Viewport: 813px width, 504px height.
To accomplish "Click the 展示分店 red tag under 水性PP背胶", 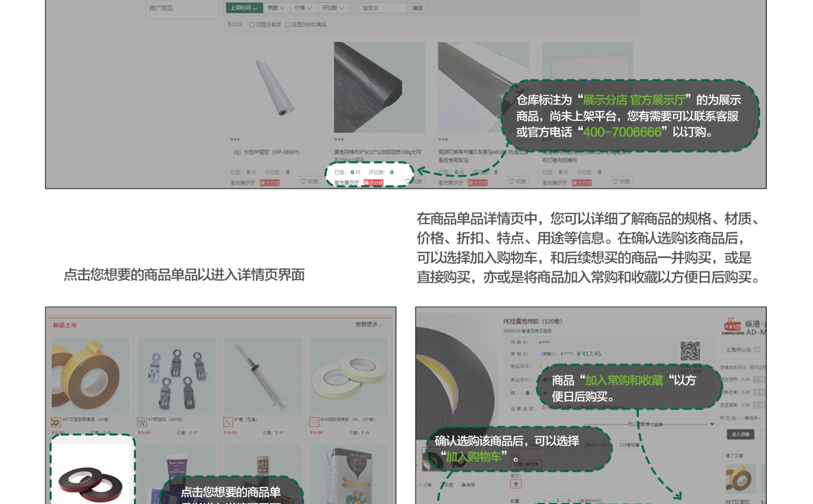I will point(270,182).
